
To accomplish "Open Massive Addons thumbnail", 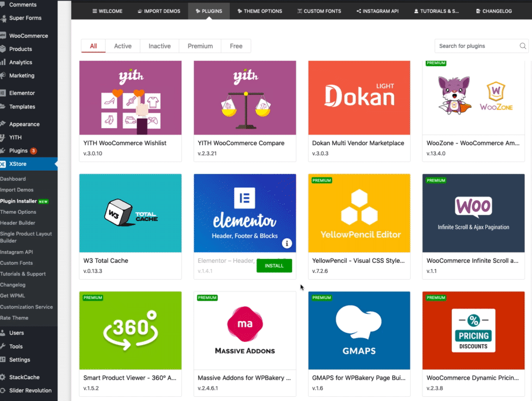I will [245, 330].
